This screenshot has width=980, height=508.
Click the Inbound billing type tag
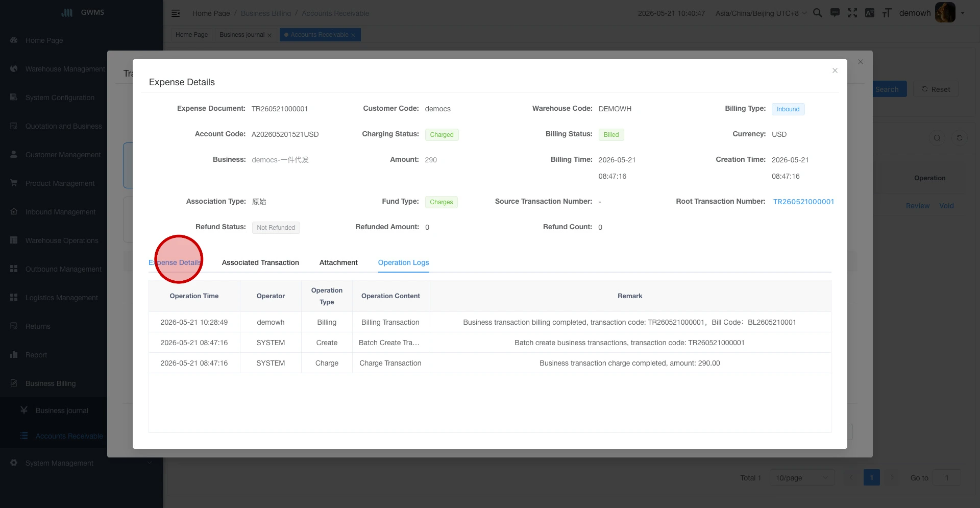tap(788, 109)
